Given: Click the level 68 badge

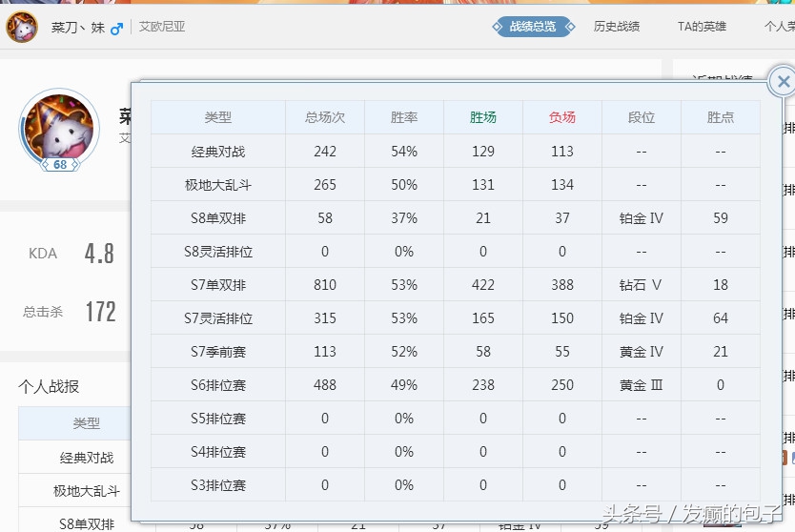Looking at the screenshot, I should coord(60,164).
